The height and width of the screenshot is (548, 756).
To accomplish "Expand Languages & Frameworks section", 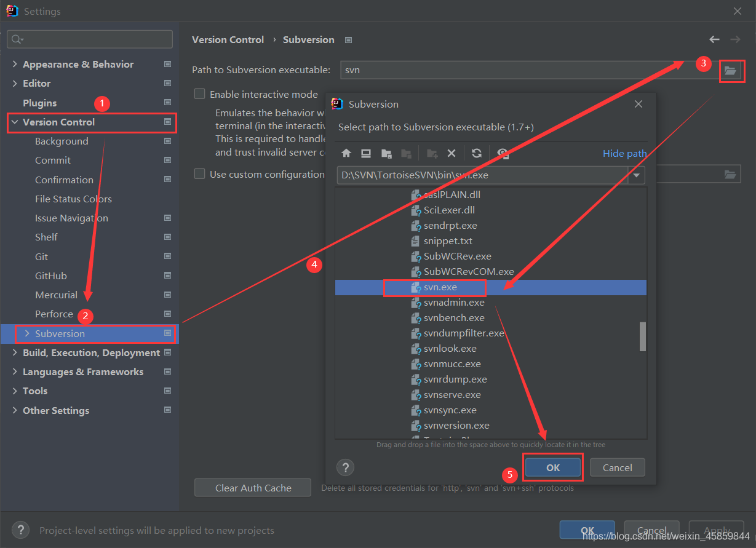I will click(15, 372).
